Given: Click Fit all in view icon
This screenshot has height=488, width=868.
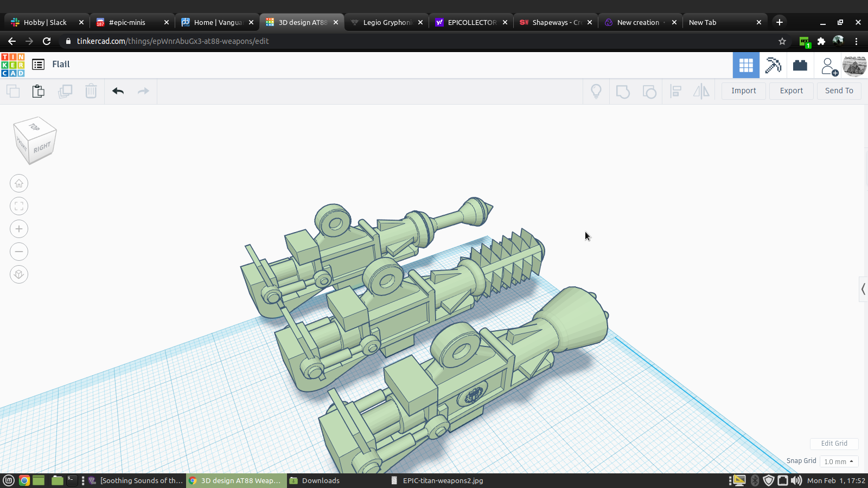Looking at the screenshot, I should click(x=19, y=206).
